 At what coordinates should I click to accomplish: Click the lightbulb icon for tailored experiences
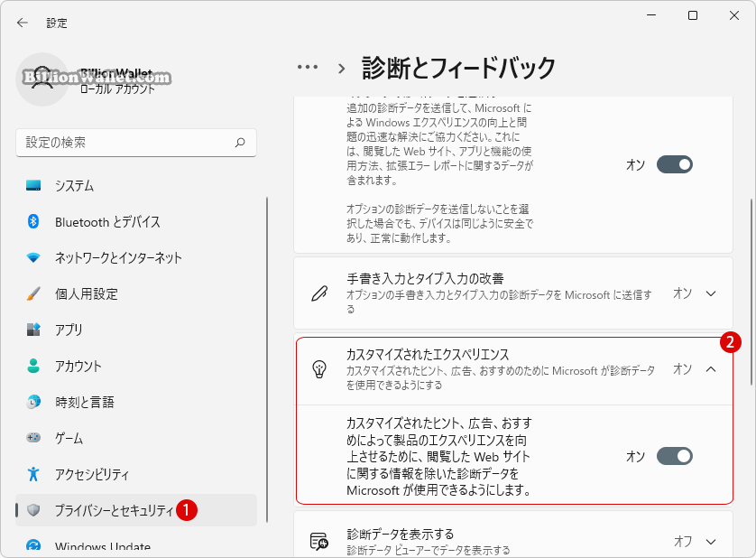tap(319, 369)
